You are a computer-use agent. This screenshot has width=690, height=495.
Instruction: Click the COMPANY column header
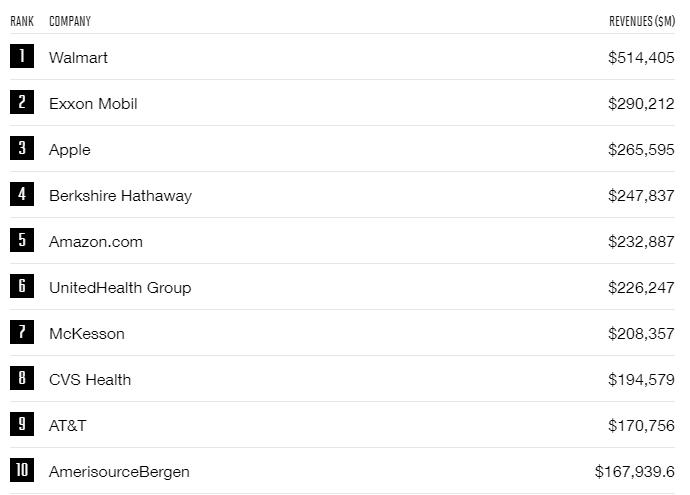click(x=70, y=21)
